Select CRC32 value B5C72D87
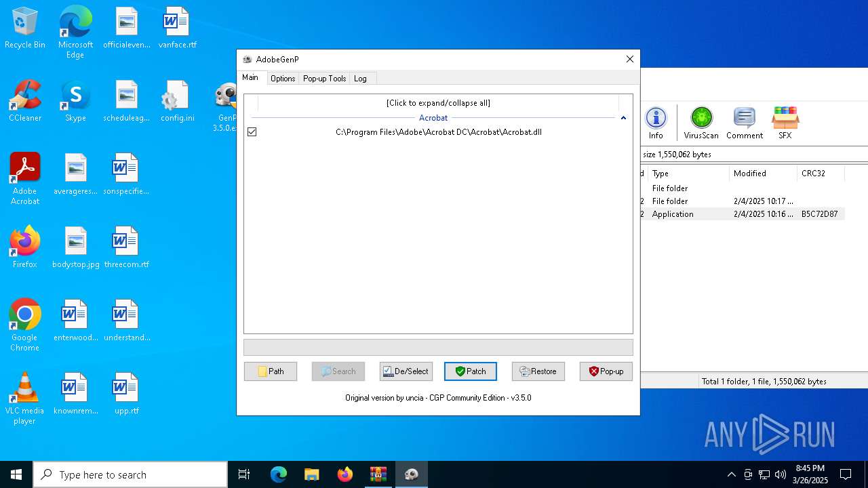868x488 pixels. point(819,214)
